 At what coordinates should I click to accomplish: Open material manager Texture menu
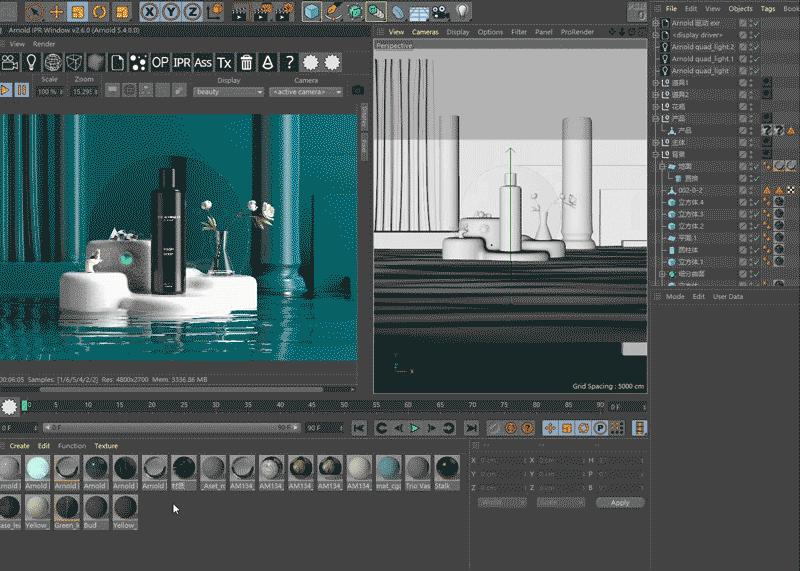106,446
